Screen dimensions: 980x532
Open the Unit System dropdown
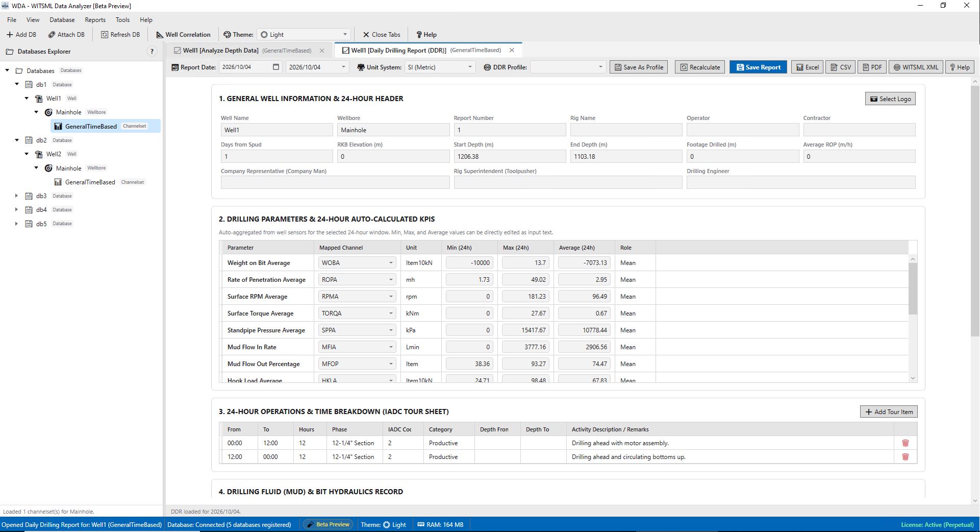point(440,67)
